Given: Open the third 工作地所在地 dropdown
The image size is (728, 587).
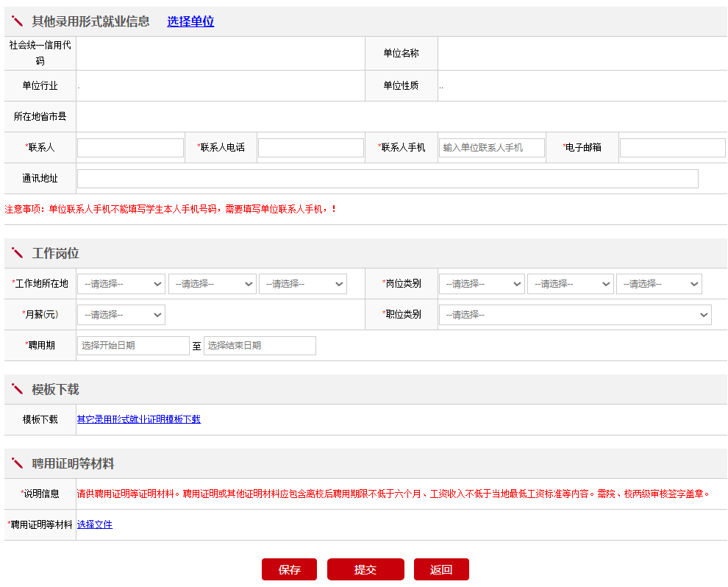Looking at the screenshot, I should [302, 284].
